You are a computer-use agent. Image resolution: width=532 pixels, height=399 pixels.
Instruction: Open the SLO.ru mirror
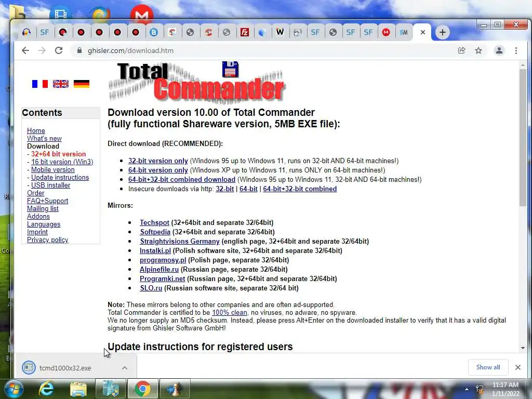click(151, 288)
